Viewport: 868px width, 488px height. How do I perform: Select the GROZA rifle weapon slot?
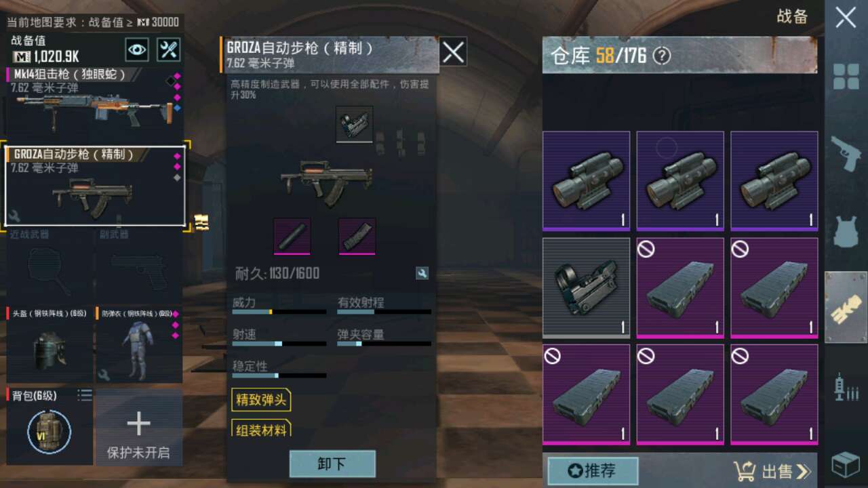95,186
